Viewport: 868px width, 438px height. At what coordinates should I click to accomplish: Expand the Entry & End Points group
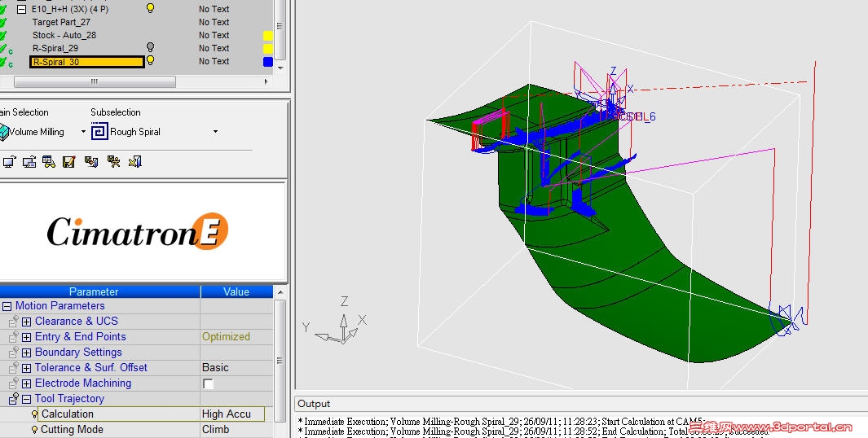click(x=27, y=337)
